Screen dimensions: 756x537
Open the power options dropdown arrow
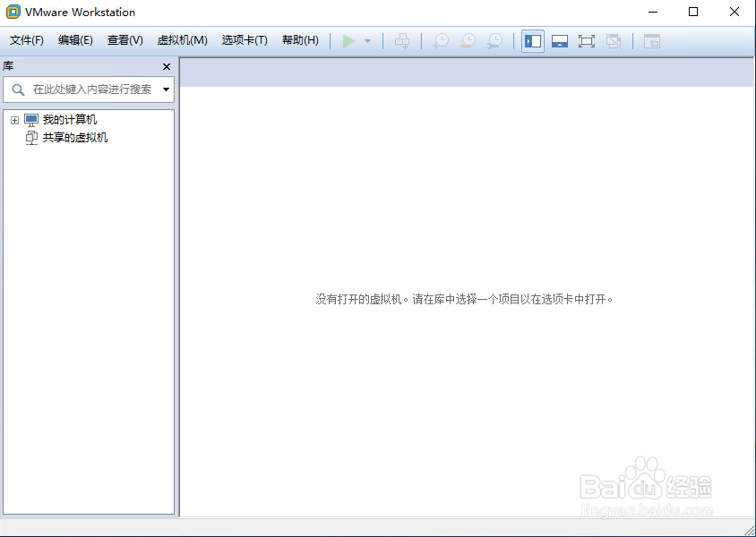tap(368, 40)
